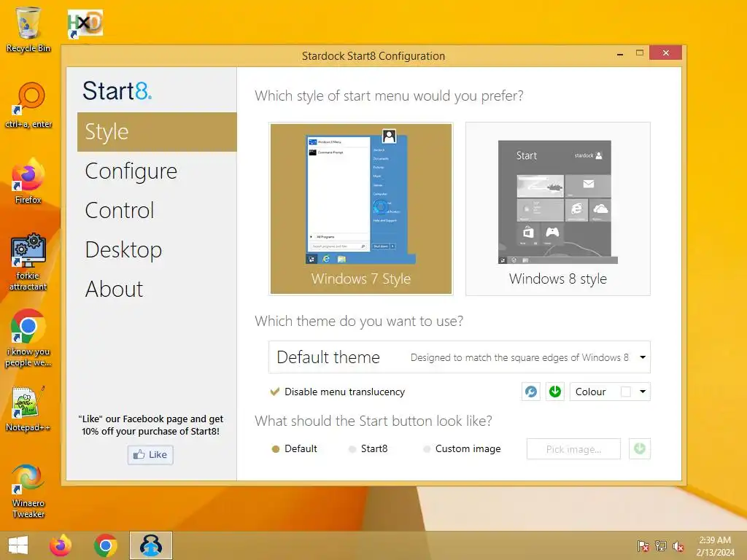This screenshot has height=560, width=747.
Task: Choose the Windows 8 style thumbnail
Action: 558,209
